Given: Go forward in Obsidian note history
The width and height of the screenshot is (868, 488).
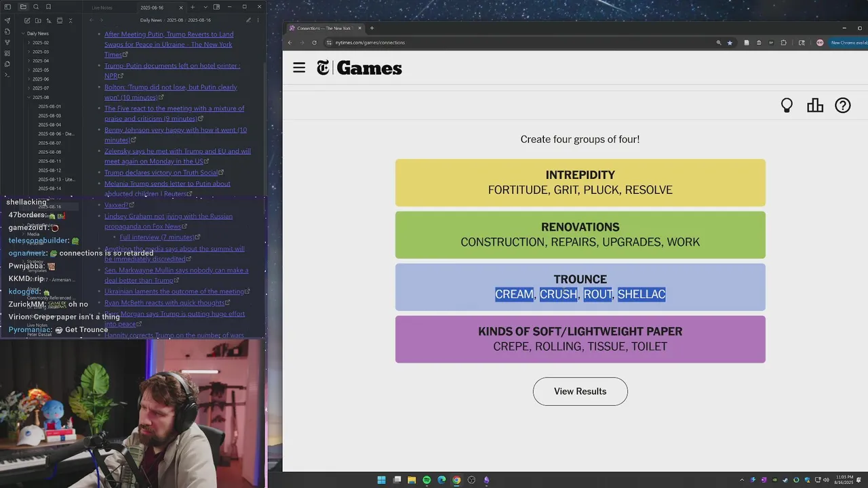Looking at the screenshot, I should click(x=101, y=20).
